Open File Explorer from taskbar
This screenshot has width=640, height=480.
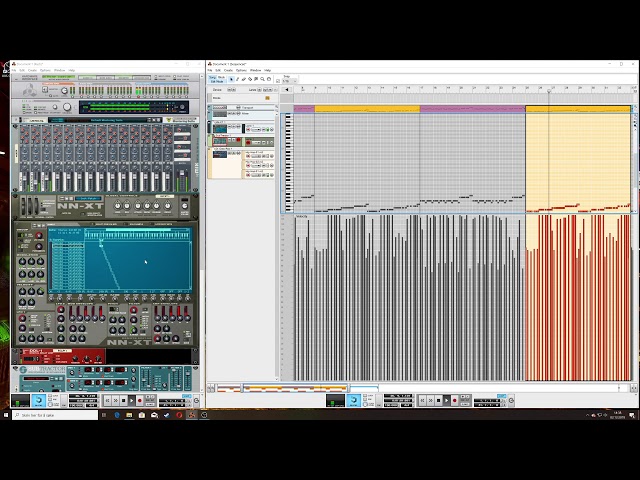[129, 415]
